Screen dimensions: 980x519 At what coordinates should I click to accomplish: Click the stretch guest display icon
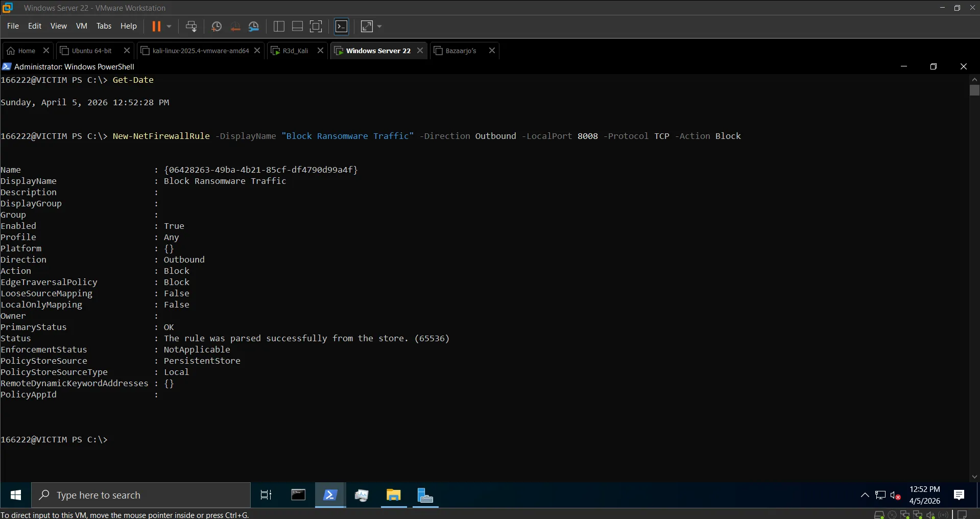tap(367, 27)
